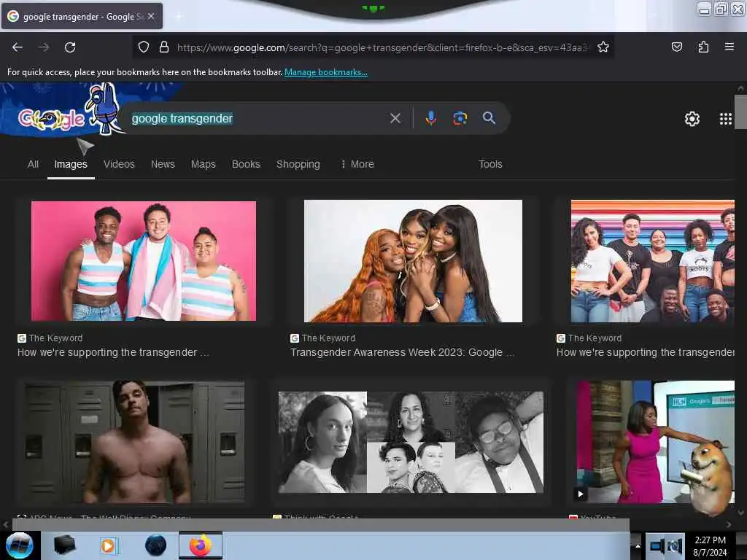Click the Firefox taskbar icon
747x560 pixels.
coord(201,545)
